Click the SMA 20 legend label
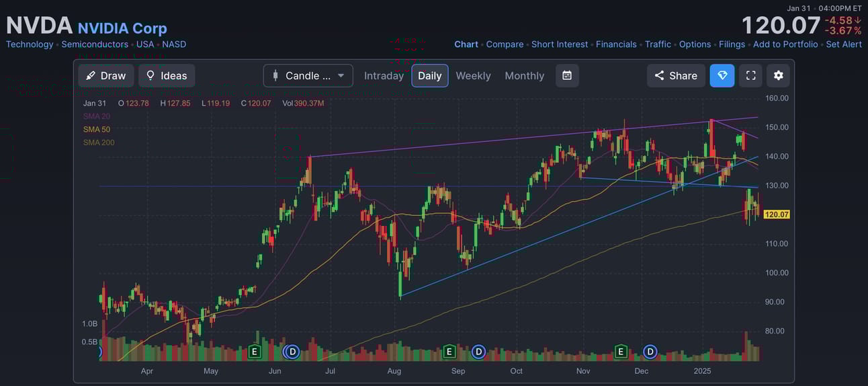Image resolution: width=868 pixels, height=386 pixels. (x=97, y=116)
